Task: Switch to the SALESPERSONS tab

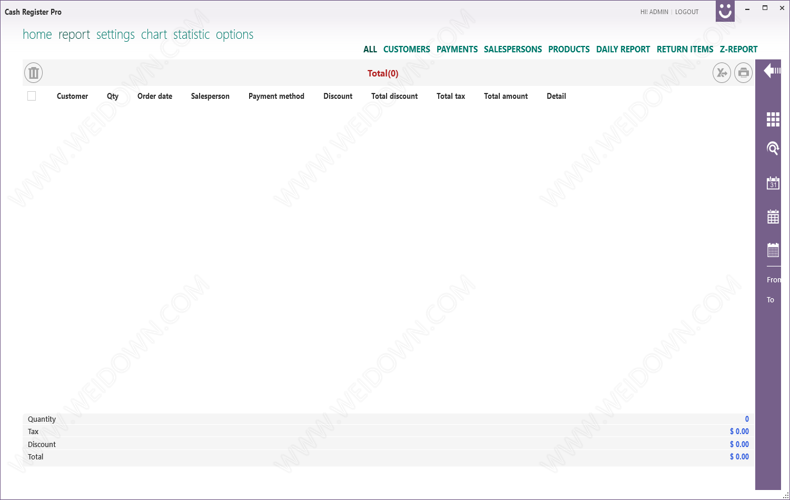Action: click(513, 49)
